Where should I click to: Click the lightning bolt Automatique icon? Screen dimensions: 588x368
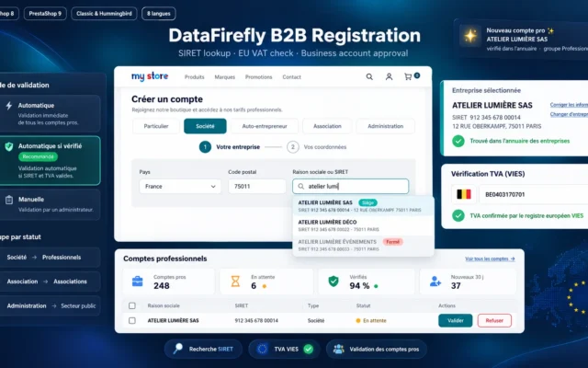pos(9,106)
